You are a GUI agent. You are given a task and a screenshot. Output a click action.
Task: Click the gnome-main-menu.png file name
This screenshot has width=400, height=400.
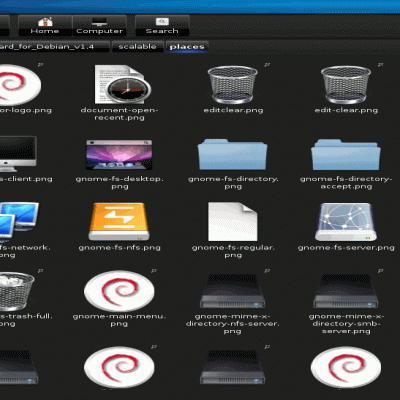[119, 320]
